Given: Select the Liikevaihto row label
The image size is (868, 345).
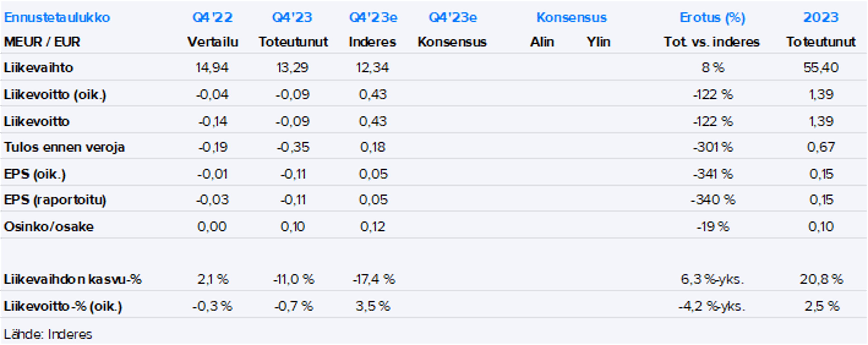Looking at the screenshot, I should [38, 68].
